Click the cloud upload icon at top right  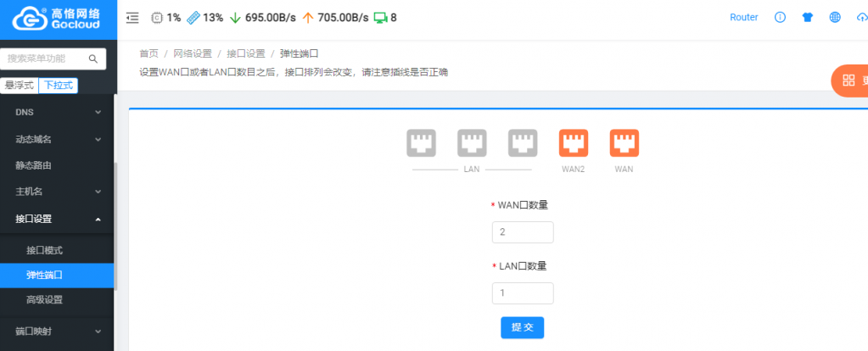(x=861, y=18)
